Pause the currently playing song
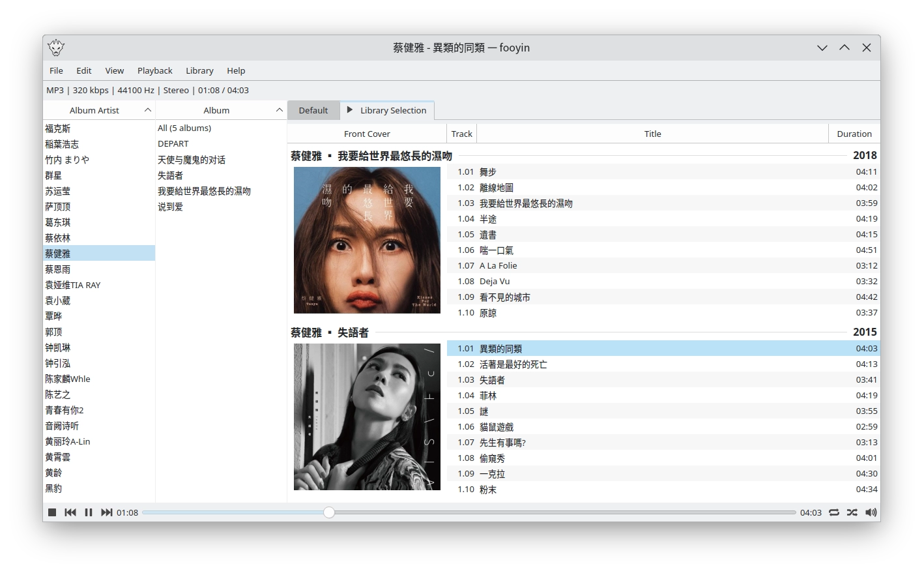Screen dimensions: 924x573 click(x=89, y=512)
